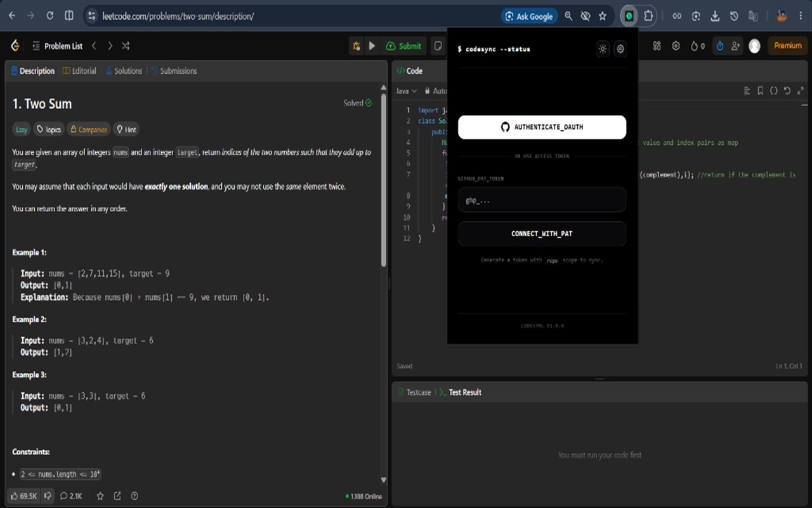Open the notes icon next to Submit
Viewport: 812px width, 508px height.
coord(438,46)
